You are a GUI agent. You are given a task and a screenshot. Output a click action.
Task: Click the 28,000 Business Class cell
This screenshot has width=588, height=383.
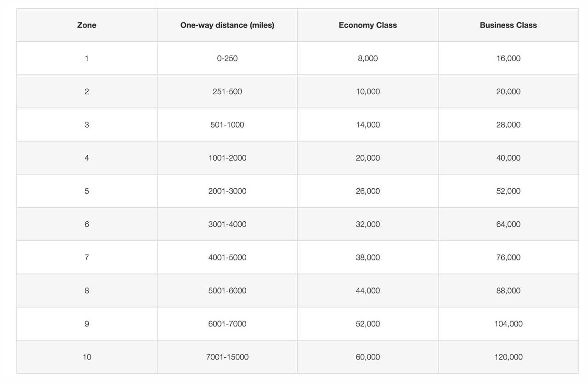tap(509, 124)
